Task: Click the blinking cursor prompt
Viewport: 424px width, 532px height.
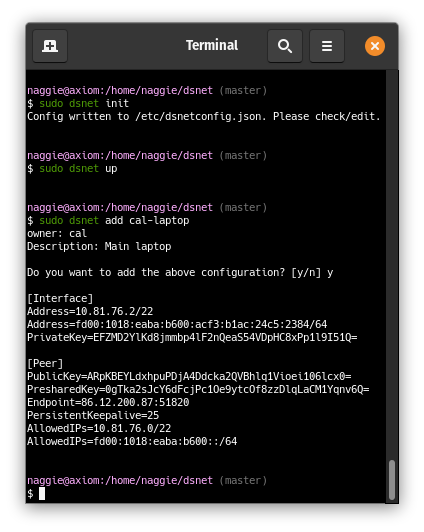Action: [42, 493]
